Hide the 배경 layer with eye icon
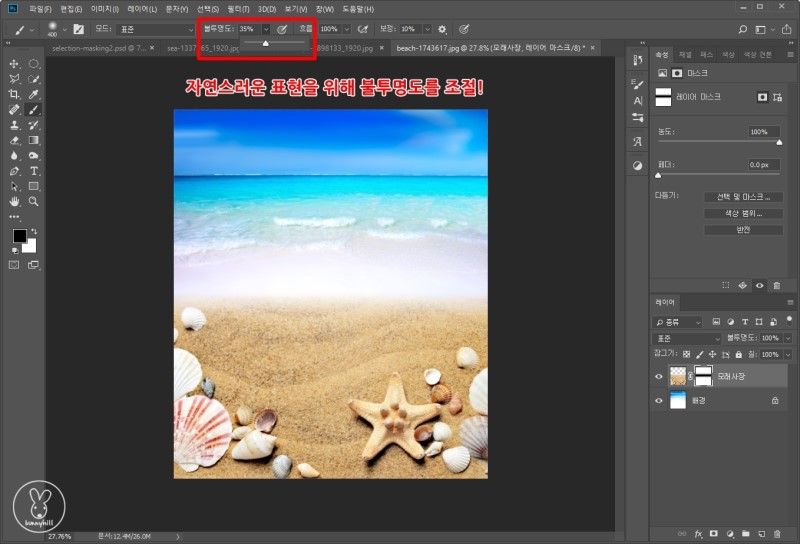This screenshot has height=544, width=800. click(x=658, y=400)
